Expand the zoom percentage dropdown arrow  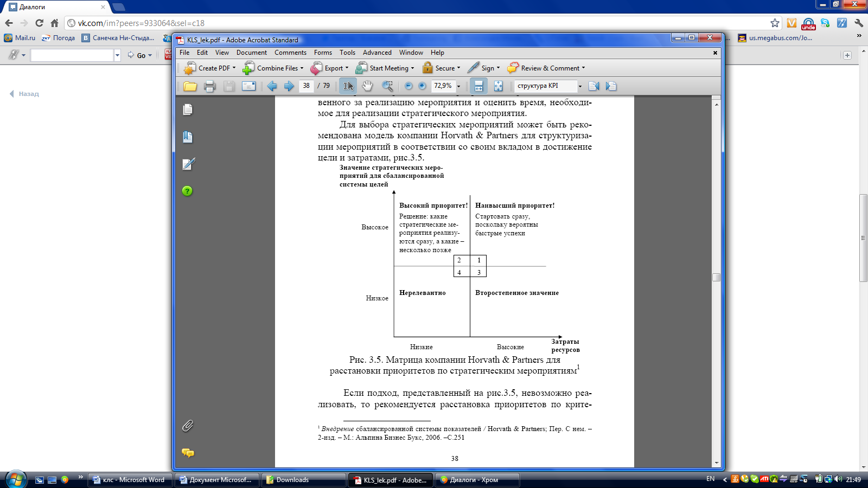[458, 86]
